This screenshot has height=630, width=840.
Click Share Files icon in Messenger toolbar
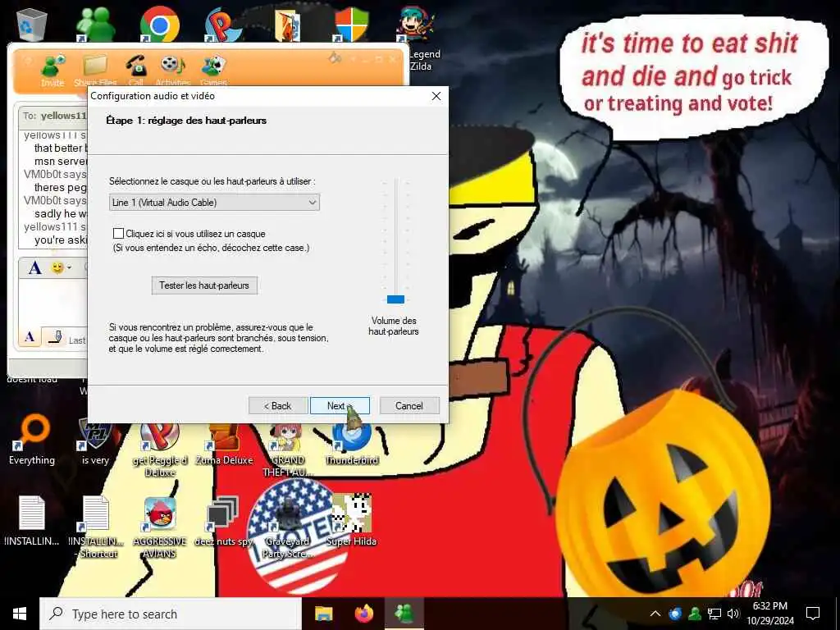click(x=95, y=70)
